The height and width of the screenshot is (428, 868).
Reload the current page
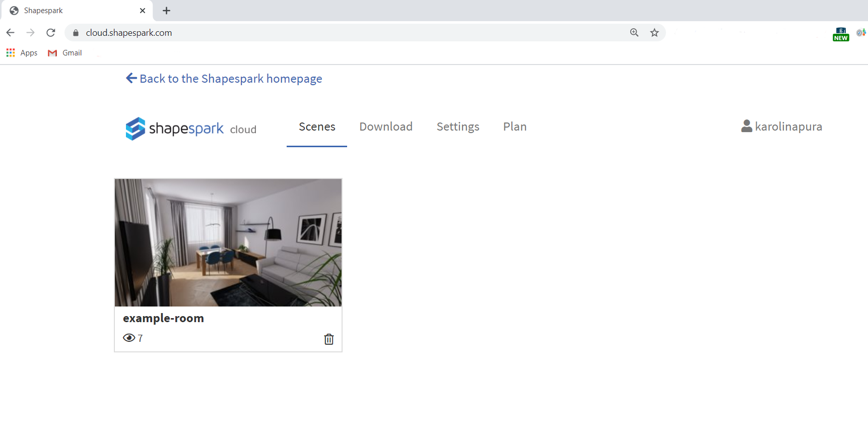coord(51,33)
